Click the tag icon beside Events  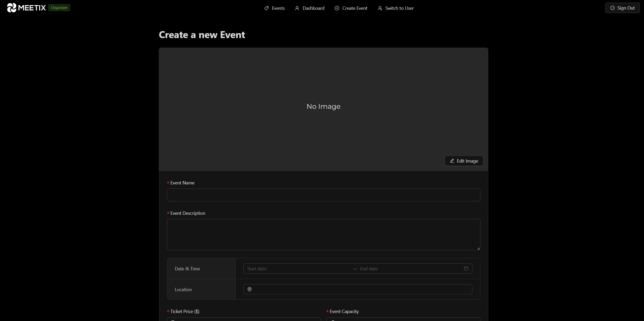(x=267, y=8)
